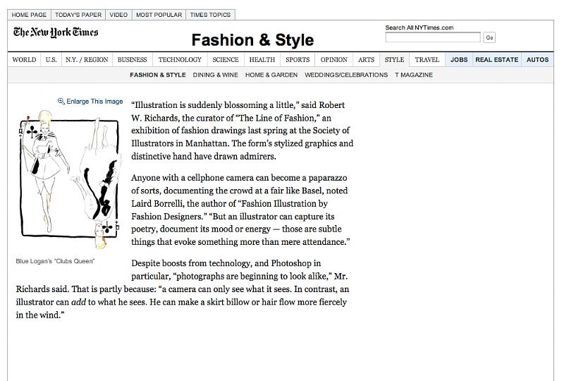588x381 pixels.
Task: Open the Real Estate section
Action: pyautogui.click(x=496, y=60)
